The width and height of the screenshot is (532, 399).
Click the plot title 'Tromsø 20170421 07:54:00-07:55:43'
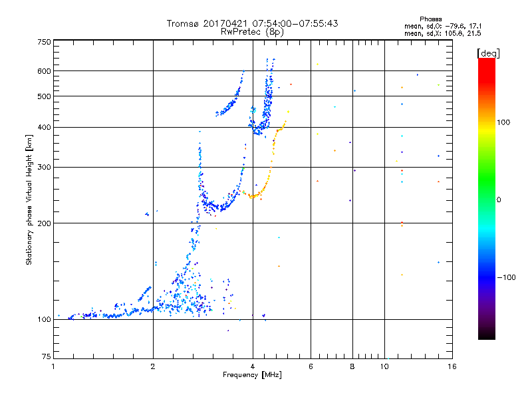(x=252, y=23)
